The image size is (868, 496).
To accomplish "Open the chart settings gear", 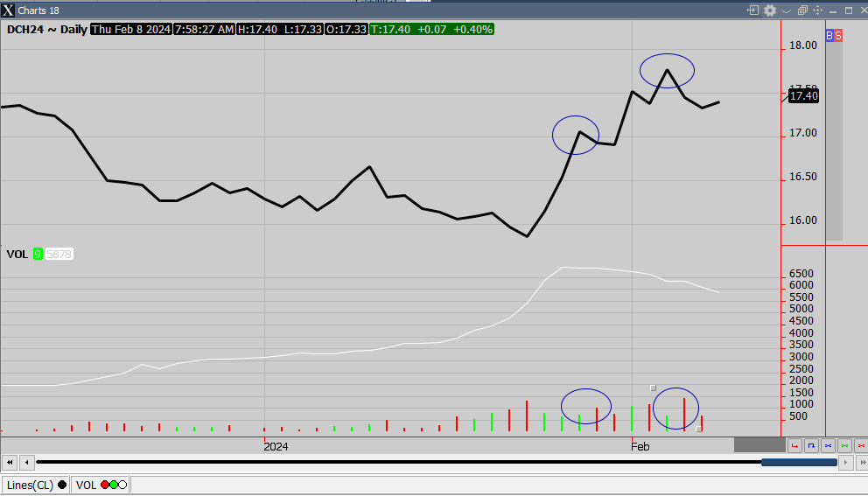I will tap(770, 10).
